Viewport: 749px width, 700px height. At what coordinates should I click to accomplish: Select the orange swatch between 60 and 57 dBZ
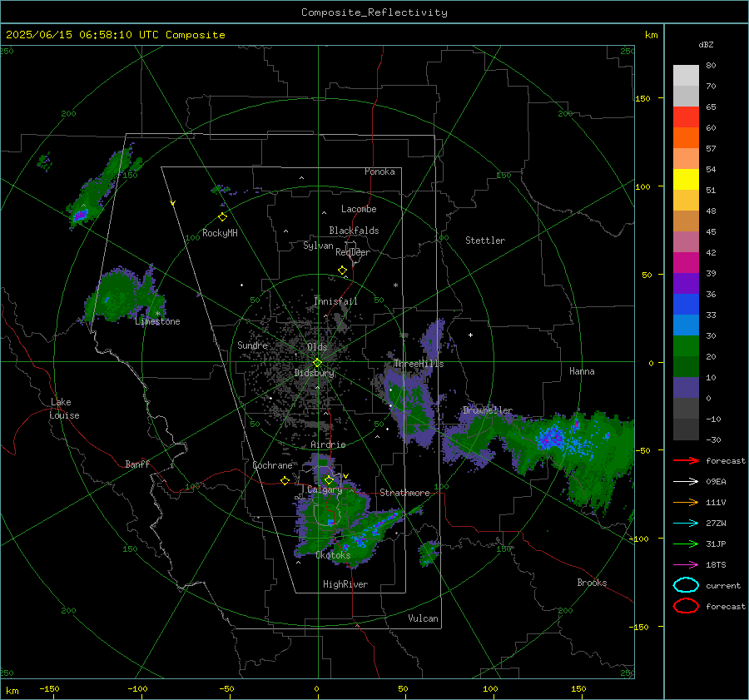pyautogui.click(x=686, y=138)
